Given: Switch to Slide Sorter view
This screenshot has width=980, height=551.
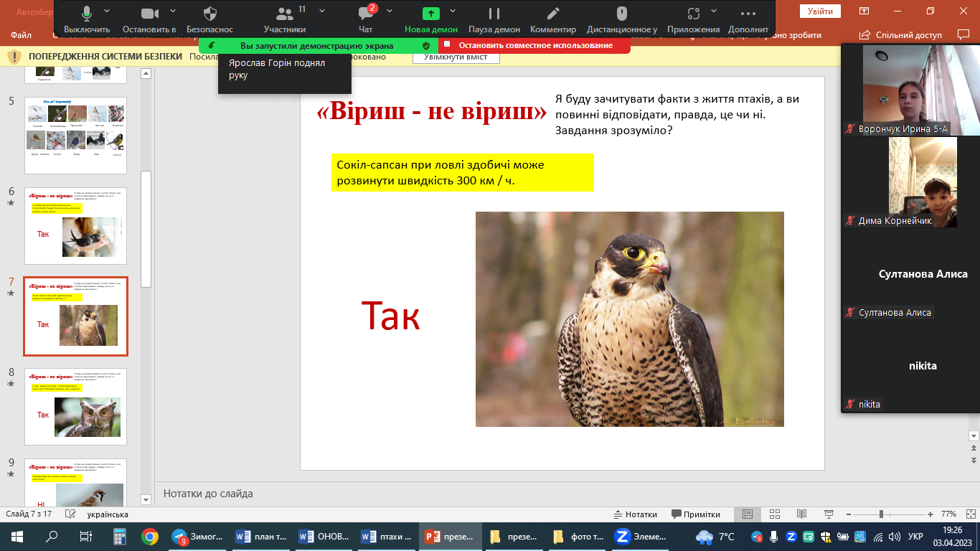Looking at the screenshot, I should point(774,514).
